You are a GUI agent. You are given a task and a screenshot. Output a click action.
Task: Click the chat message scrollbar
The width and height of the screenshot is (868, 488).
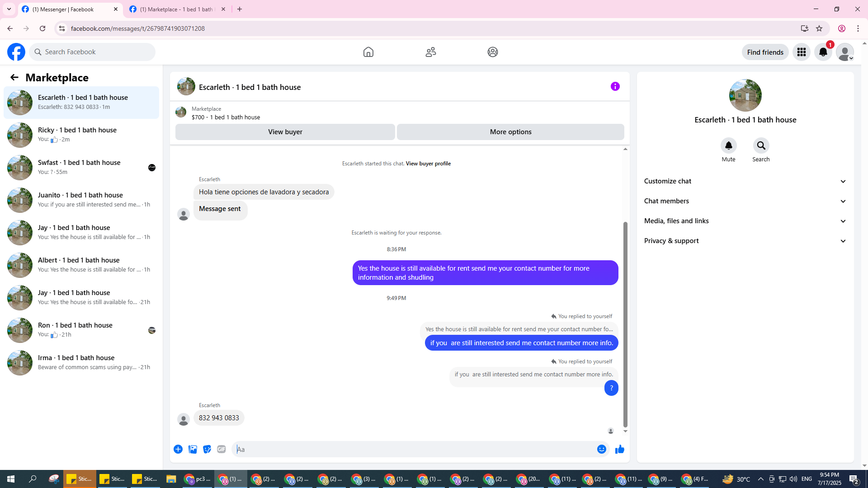pos(626,324)
